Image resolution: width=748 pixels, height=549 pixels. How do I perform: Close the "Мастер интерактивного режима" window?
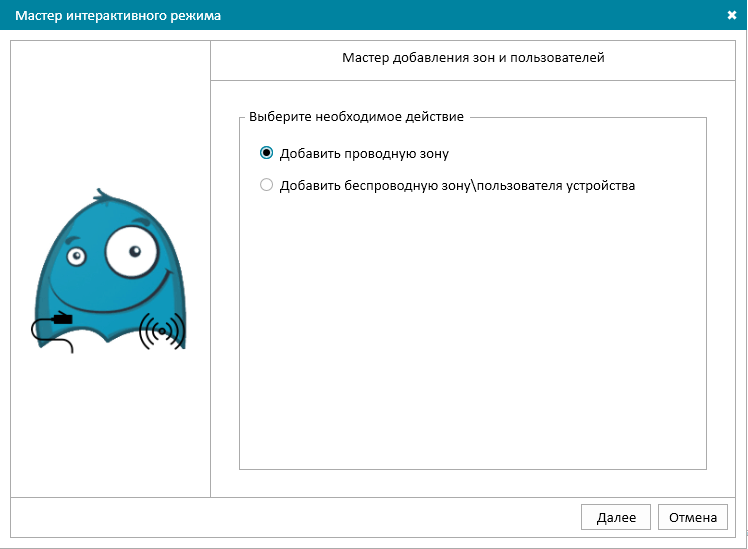pos(732,15)
